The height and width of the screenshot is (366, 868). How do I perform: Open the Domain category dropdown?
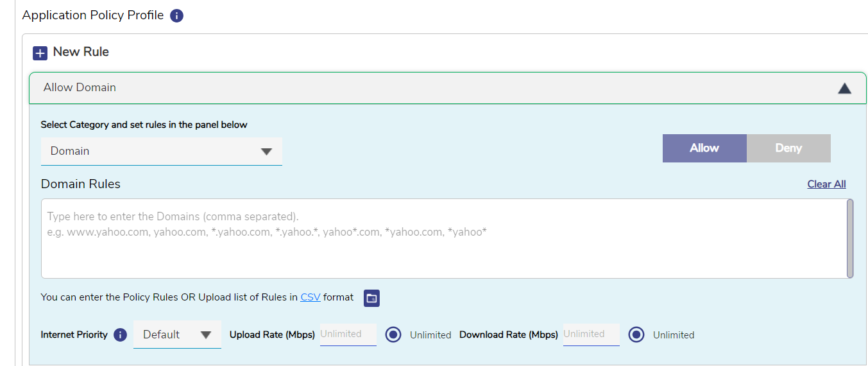click(161, 152)
